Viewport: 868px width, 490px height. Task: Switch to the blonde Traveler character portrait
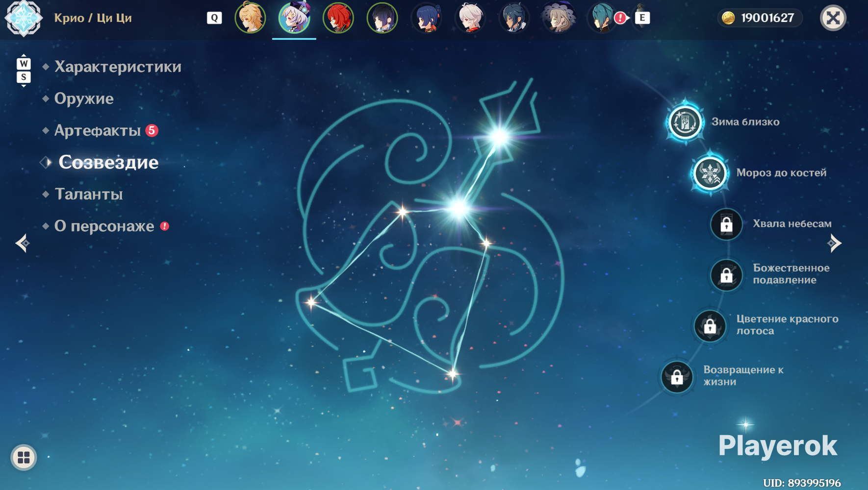250,18
